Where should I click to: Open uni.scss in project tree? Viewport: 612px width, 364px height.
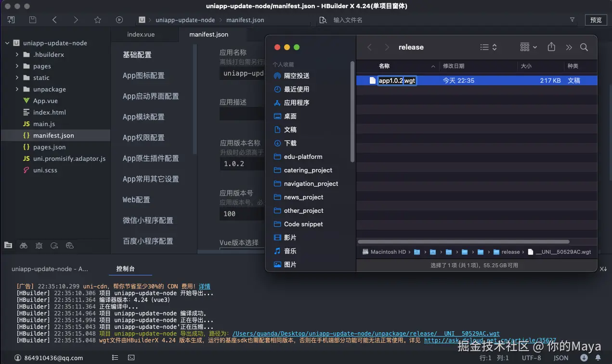(x=45, y=170)
